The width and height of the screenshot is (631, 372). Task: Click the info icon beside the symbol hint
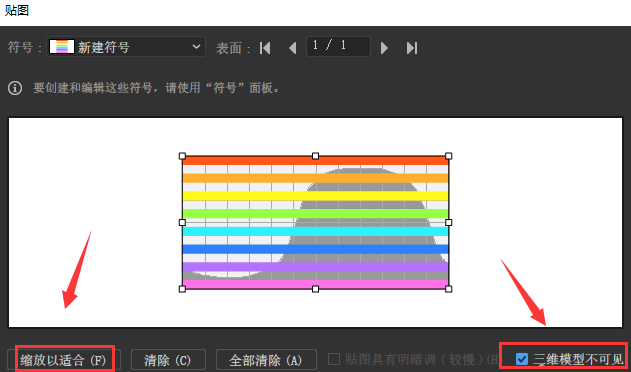pos(15,88)
